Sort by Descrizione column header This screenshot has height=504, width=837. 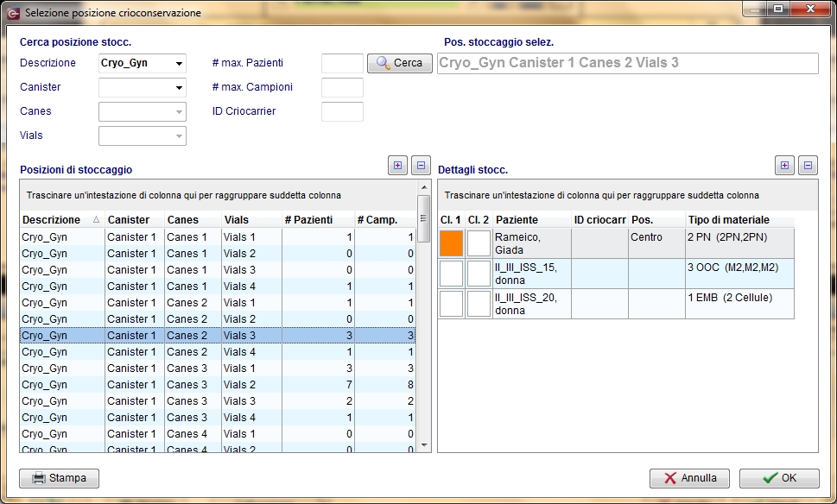[62, 220]
